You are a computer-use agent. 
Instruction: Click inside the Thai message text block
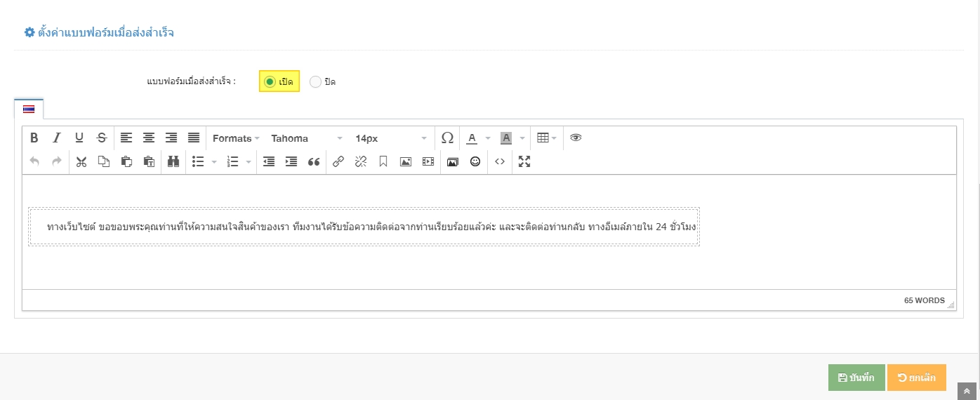coord(364,227)
